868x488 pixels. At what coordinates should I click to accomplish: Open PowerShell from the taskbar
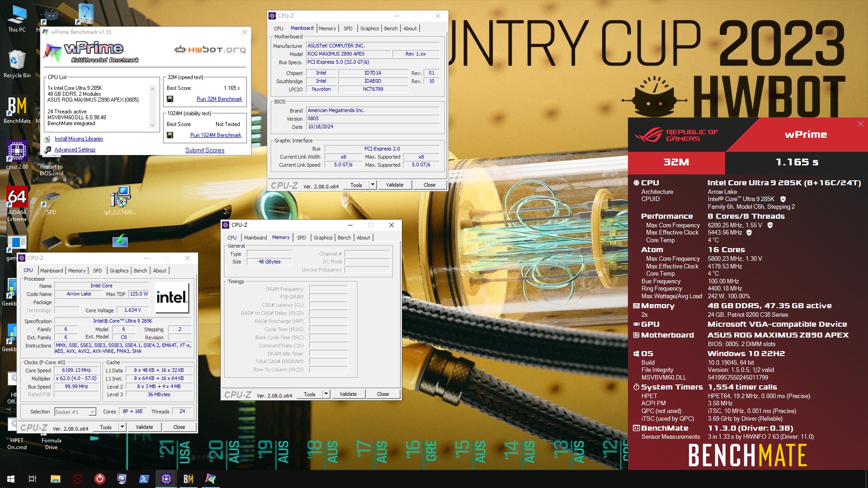[x=144, y=479]
